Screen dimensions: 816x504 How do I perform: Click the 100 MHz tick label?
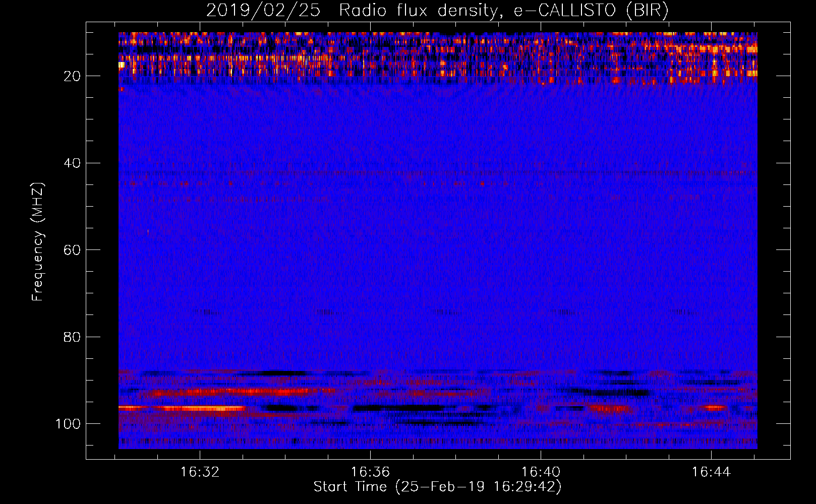68,424
